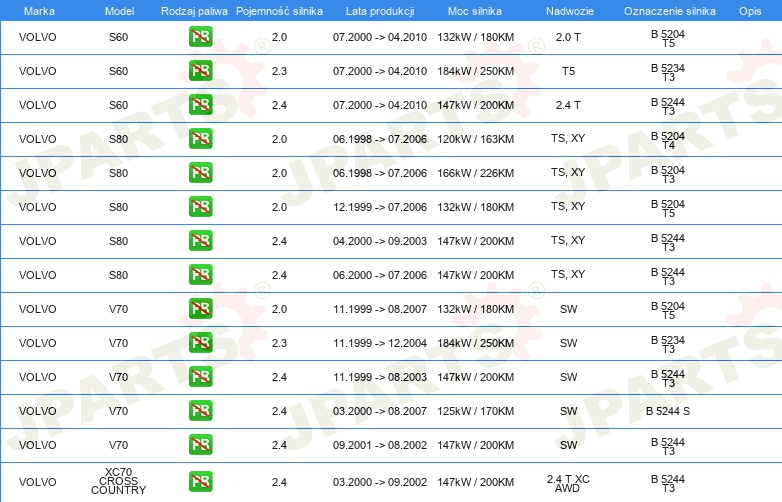Click the B 5244 S engine code
This screenshot has width=782, height=502.
coord(668,411)
